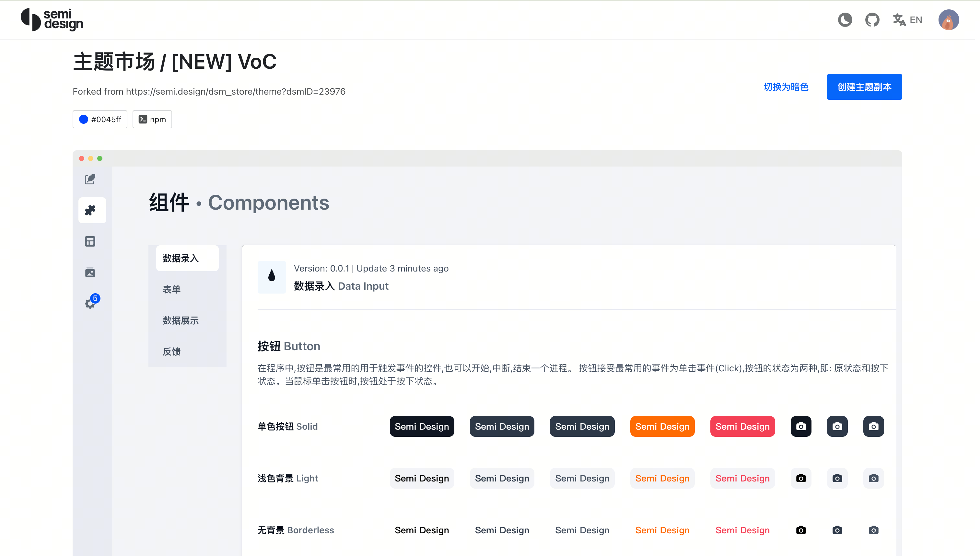Click the third camera icon in Light row
The image size is (980, 556).
pyautogui.click(x=873, y=478)
